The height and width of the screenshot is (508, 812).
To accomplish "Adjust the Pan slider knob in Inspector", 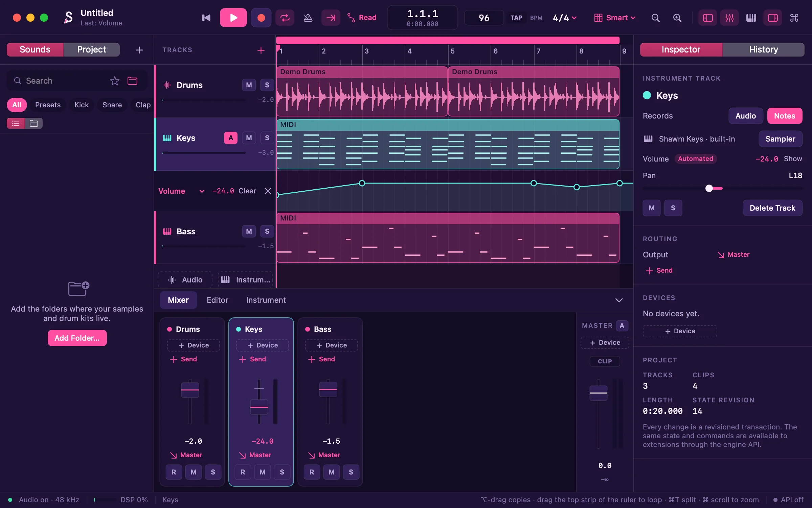I will coord(709,188).
